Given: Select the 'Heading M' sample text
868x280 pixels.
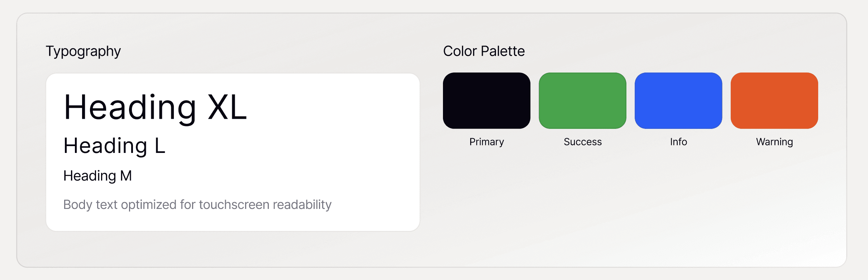Looking at the screenshot, I should coord(97,176).
